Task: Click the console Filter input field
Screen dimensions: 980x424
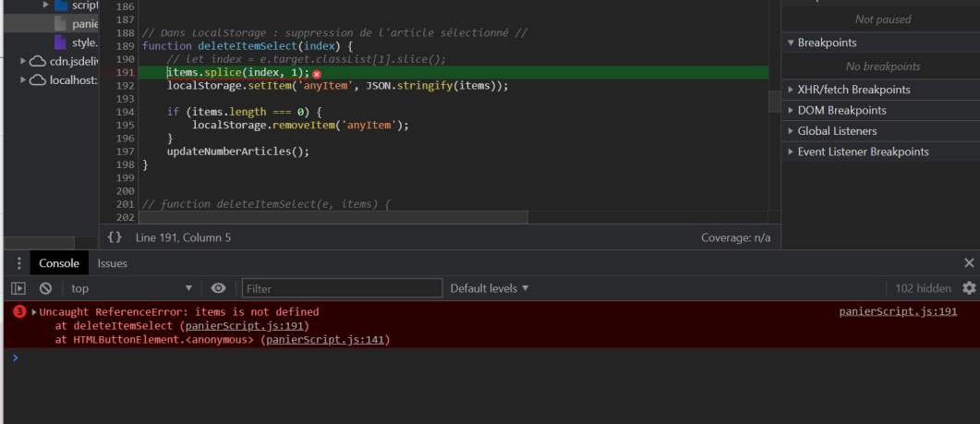Action: [x=342, y=288]
